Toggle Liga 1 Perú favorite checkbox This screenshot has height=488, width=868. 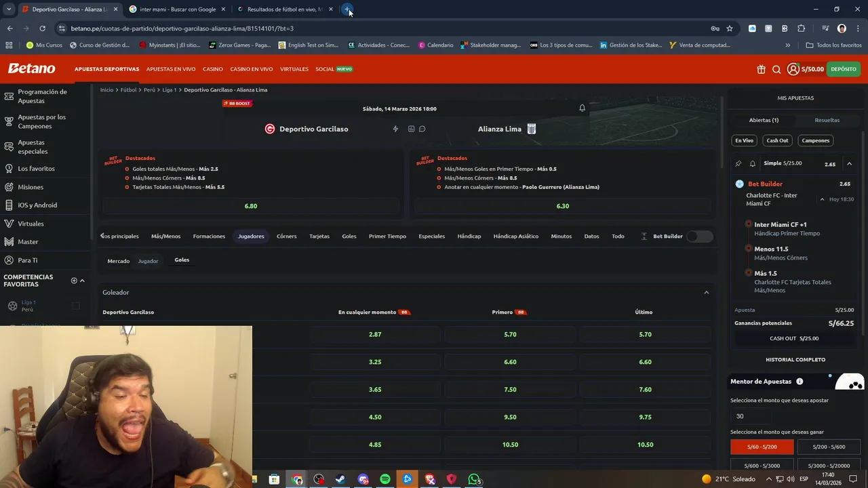click(x=76, y=306)
